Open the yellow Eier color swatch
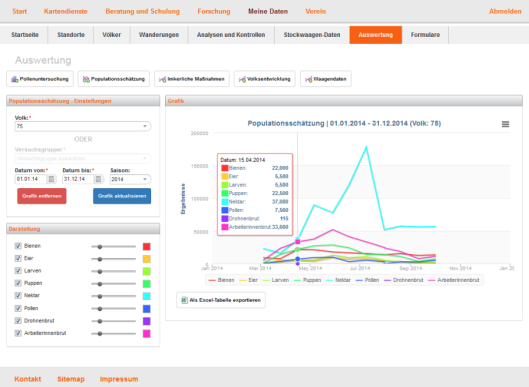The height and width of the screenshot is (387, 529). pos(146,259)
